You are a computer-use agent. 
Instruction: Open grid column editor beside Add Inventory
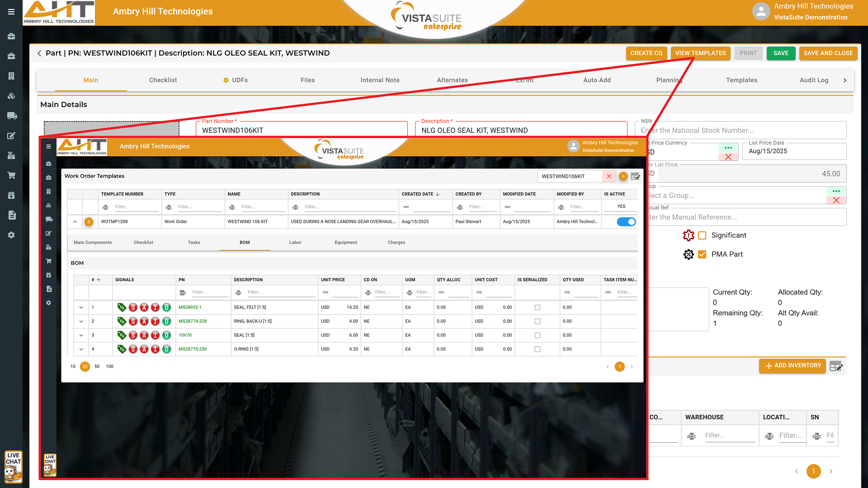pyautogui.click(x=836, y=366)
